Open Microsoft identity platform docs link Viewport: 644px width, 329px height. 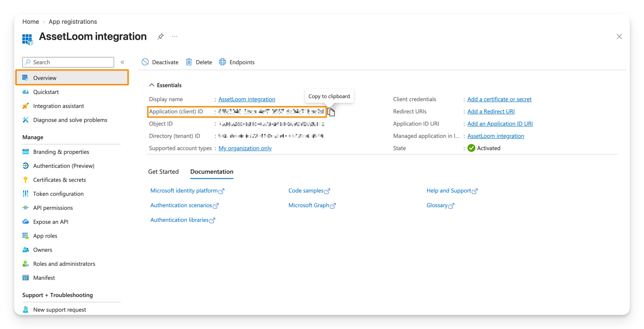(187, 191)
